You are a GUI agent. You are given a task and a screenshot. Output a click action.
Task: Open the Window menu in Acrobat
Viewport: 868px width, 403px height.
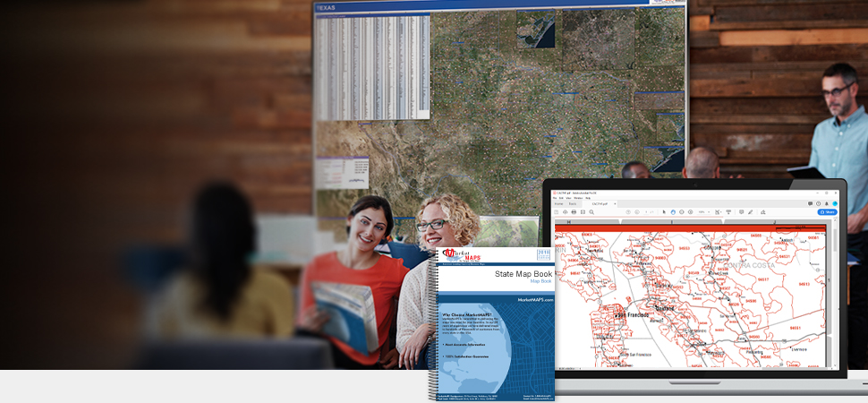pyautogui.click(x=578, y=198)
